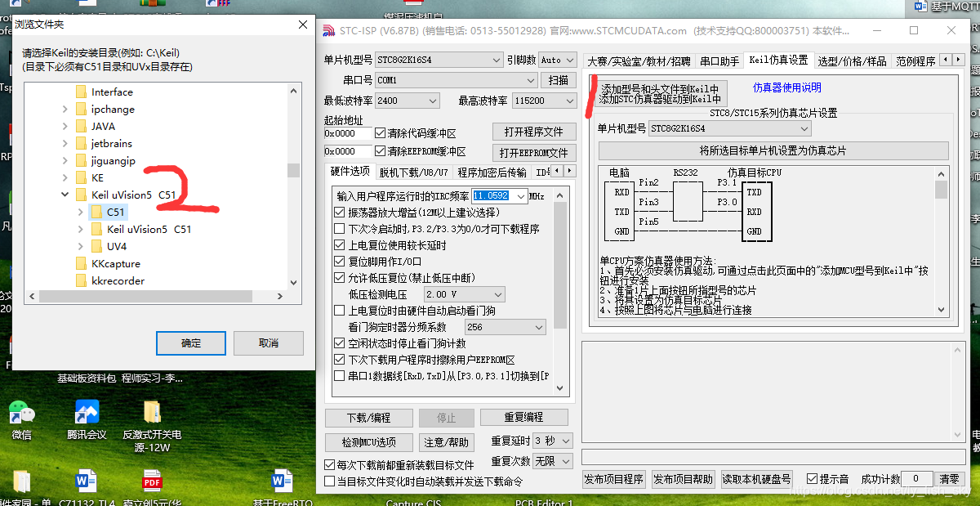Click the STC-ISP title bar app icon
This screenshot has height=506, width=980.
click(x=329, y=30)
